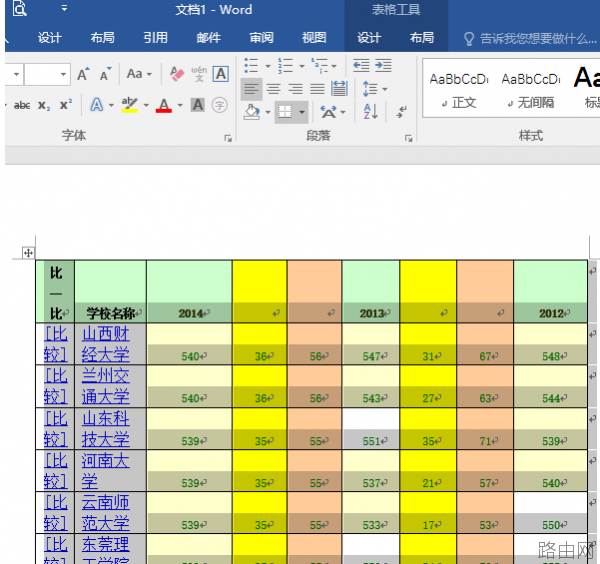Viewport: 600px width, 564px height.
Task: Click the print preview magnifier icon
Action: [19, 9]
